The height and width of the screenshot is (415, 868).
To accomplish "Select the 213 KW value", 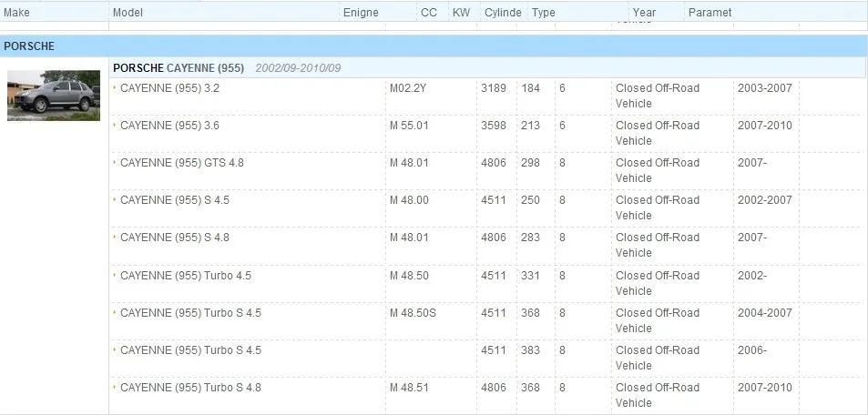I will click(530, 126).
